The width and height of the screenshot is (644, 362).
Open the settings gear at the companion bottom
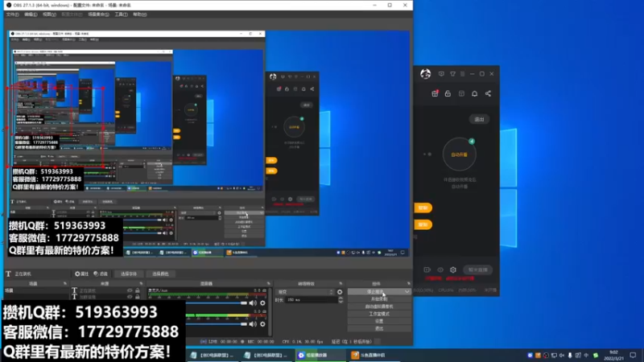coord(453,269)
